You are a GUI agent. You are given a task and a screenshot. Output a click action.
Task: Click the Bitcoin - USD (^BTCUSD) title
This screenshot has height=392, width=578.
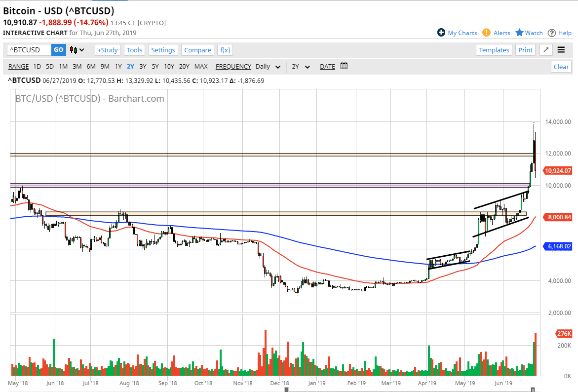[59, 11]
